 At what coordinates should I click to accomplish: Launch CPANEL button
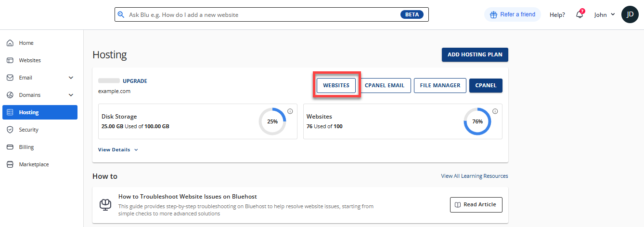coord(486,85)
